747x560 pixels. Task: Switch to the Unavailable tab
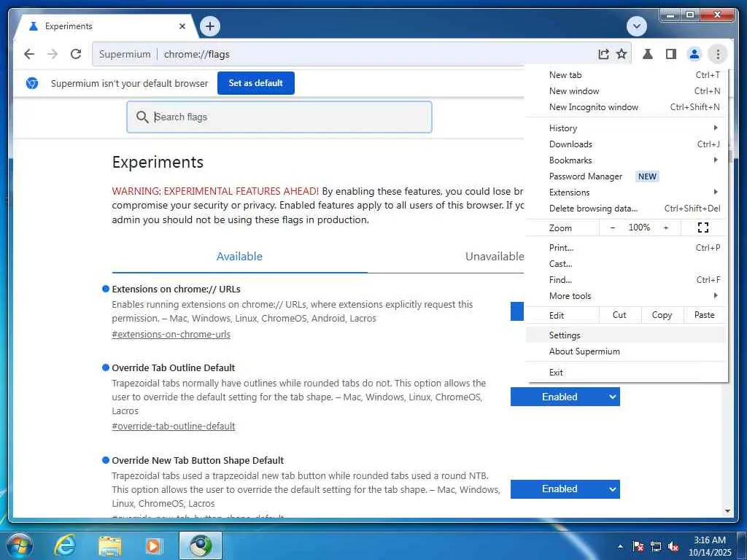[494, 256]
